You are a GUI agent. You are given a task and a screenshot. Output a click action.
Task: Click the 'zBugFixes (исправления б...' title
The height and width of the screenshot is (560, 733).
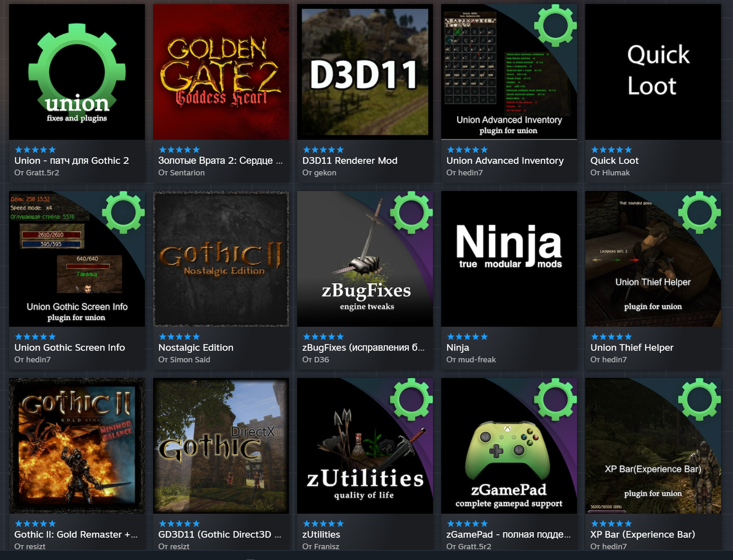pos(363,347)
